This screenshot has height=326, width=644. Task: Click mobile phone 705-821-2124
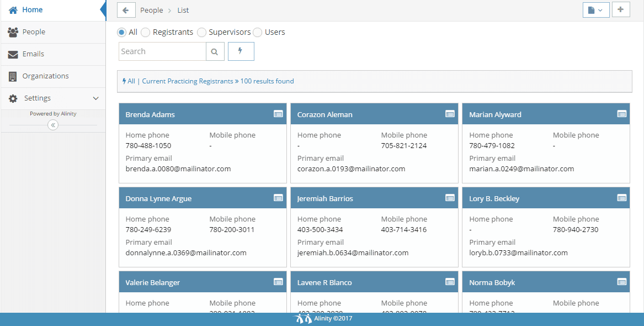(x=404, y=145)
